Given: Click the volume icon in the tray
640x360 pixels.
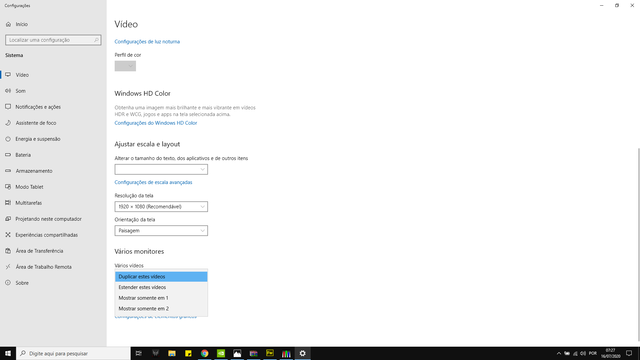Looking at the screenshot, I should (583, 353).
